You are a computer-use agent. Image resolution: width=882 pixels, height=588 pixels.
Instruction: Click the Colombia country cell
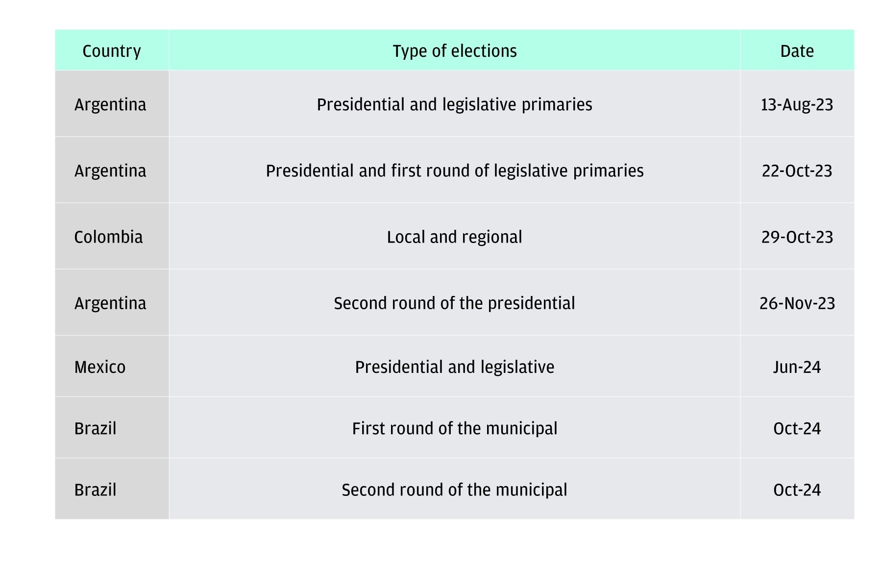[x=112, y=236]
